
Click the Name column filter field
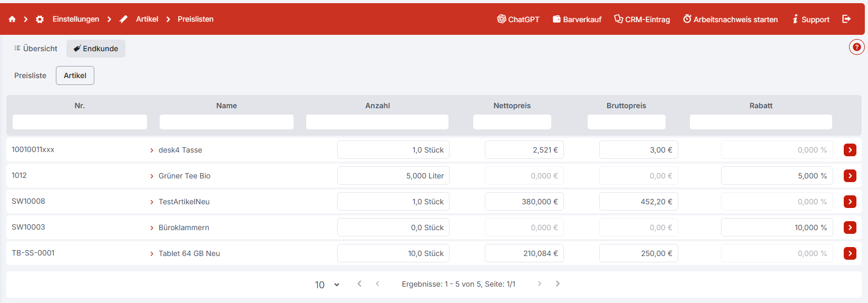(226, 122)
